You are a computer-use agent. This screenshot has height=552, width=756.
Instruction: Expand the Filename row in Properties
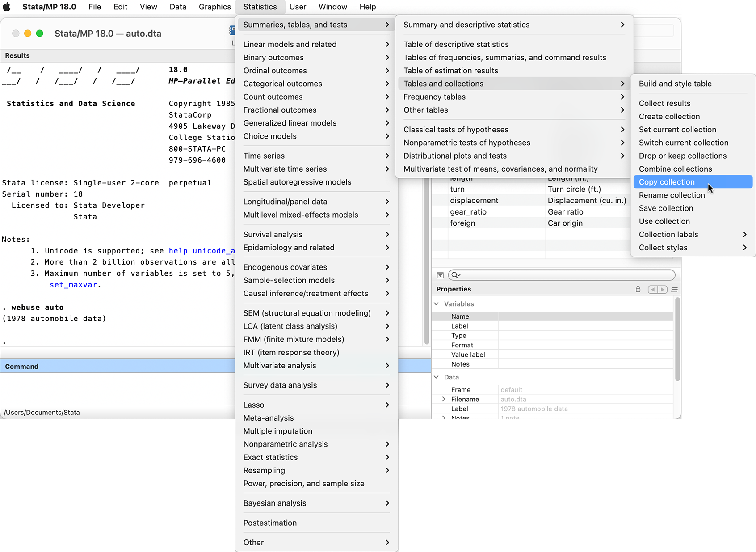click(444, 399)
